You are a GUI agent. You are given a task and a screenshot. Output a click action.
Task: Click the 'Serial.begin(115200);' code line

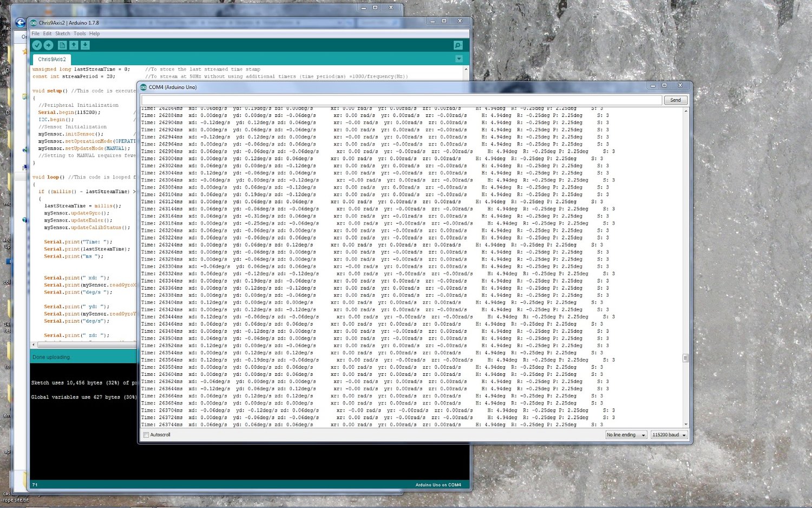[69, 113]
